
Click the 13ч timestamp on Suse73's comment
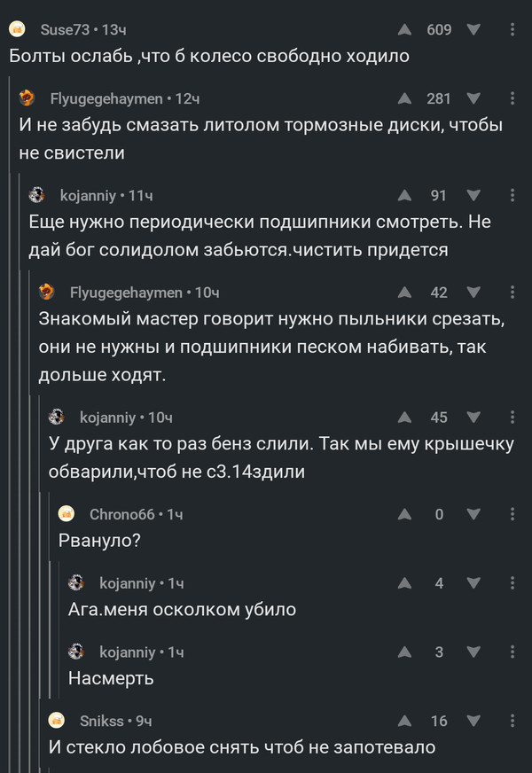115,30
